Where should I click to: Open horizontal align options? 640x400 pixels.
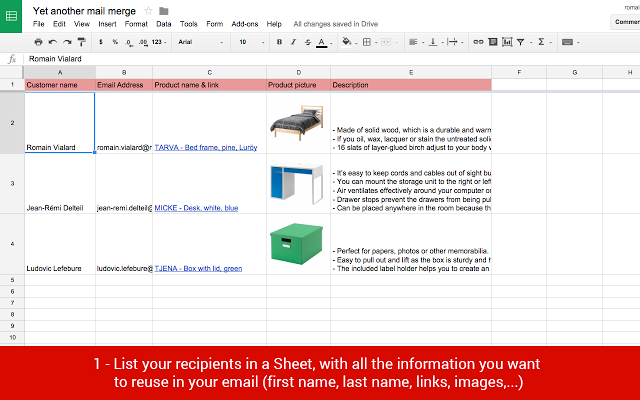click(x=413, y=42)
